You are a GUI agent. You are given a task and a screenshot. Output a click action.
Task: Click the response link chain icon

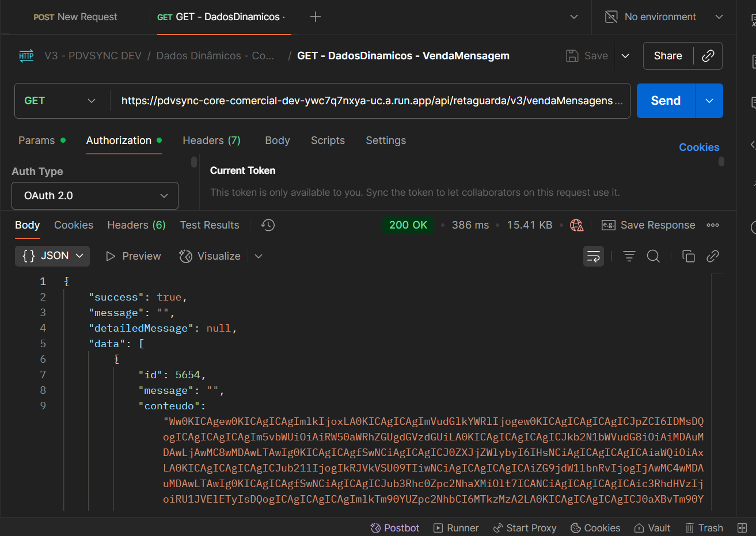pos(713,256)
